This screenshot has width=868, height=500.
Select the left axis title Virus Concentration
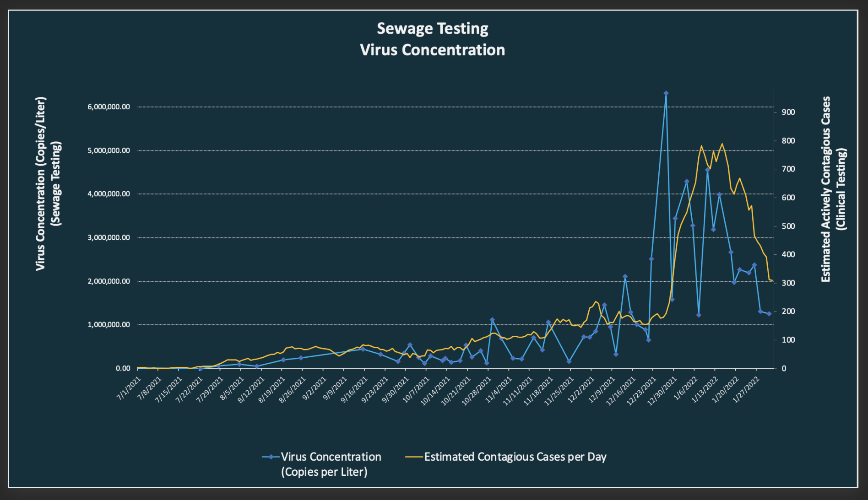[48, 184]
